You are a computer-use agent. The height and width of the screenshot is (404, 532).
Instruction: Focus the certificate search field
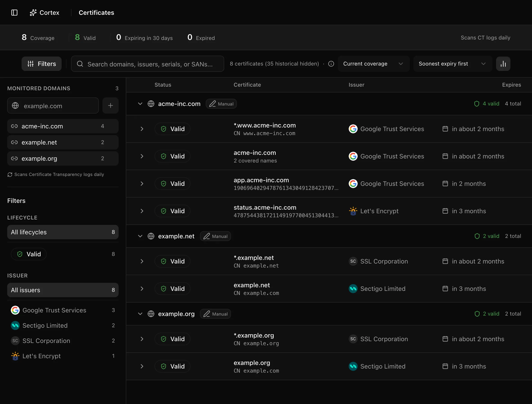pos(148,64)
